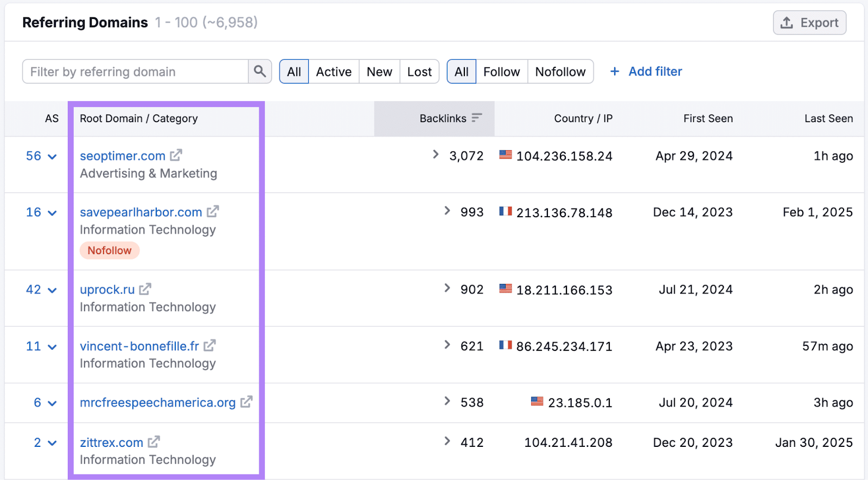Click external link icon for mrcfreespeechamerica.org

click(246, 402)
